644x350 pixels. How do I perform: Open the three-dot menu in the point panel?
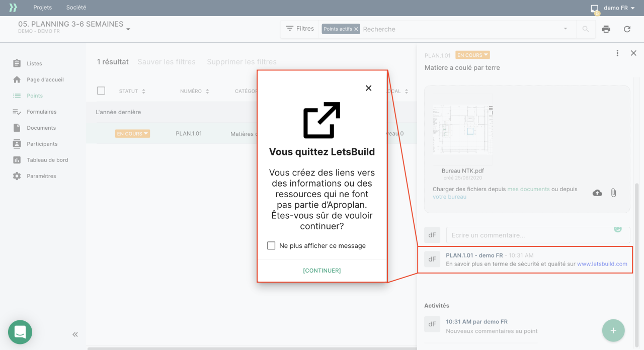pyautogui.click(x=617, y=53)
